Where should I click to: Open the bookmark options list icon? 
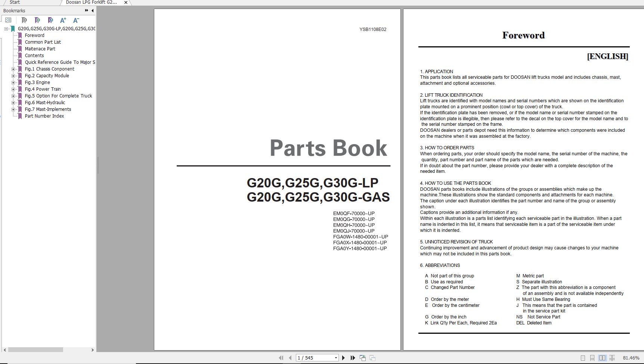8,20
